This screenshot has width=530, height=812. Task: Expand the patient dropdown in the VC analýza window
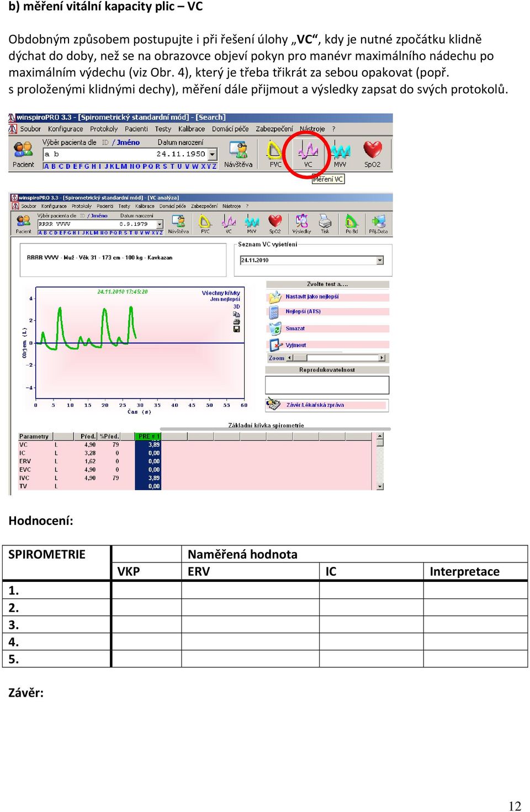click(x=160, y=225)
